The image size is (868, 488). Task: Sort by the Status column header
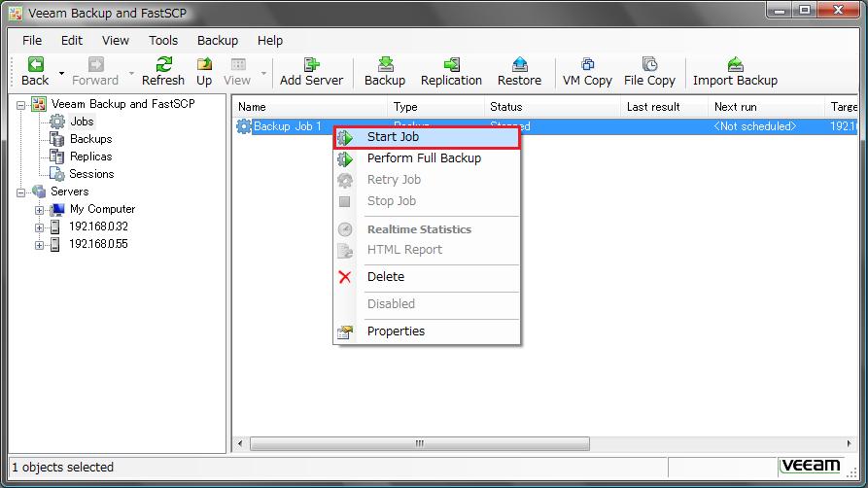(x=552, y=107)
